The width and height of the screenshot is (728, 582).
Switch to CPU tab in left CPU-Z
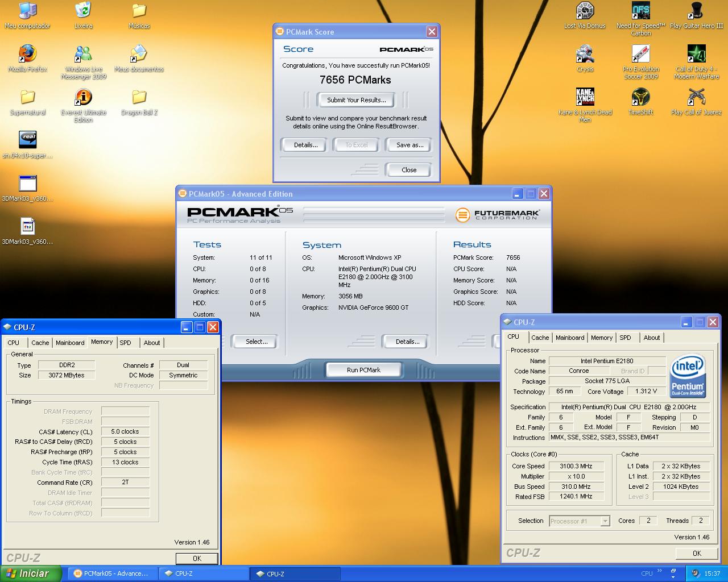tap(14, 343)
